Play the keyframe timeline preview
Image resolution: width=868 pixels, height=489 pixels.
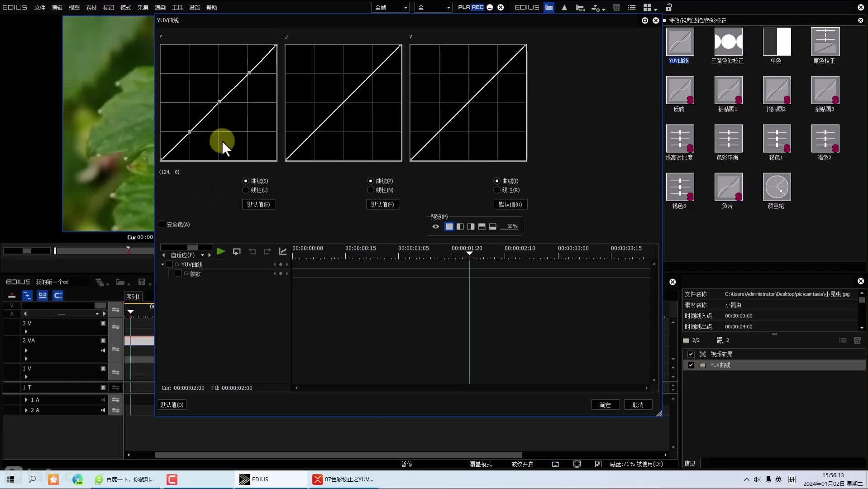tap(221, 251)
